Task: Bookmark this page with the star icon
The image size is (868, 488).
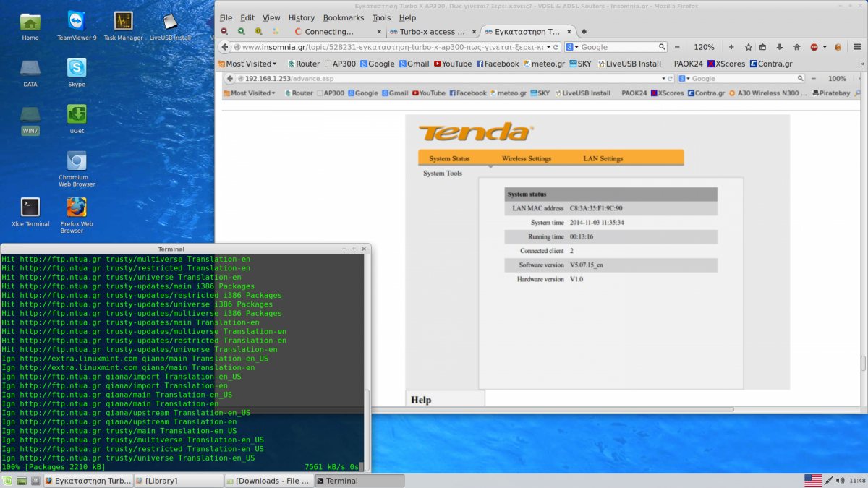Action: tap(749, 47)
